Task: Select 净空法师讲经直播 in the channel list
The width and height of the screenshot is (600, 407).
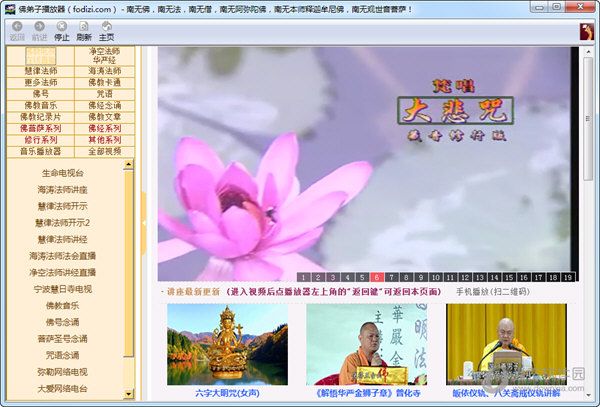Action: 63,273
